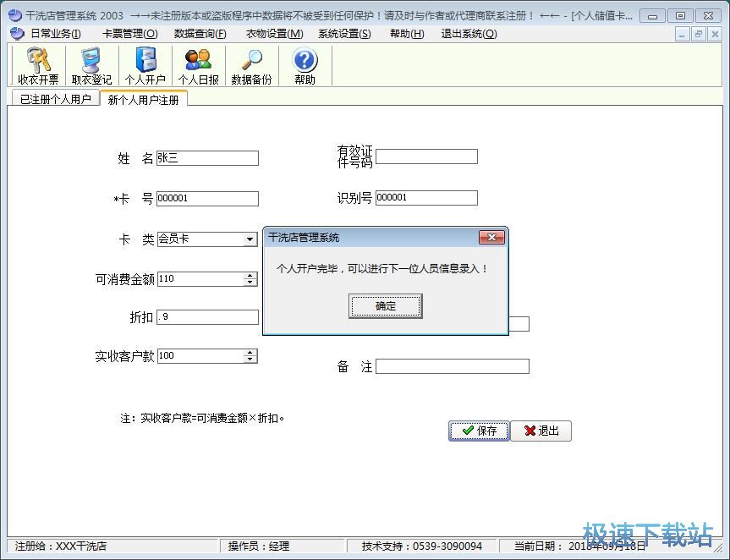Focus the 卡号 input field
Screen dimensions: 730x560
coord(207,198)
